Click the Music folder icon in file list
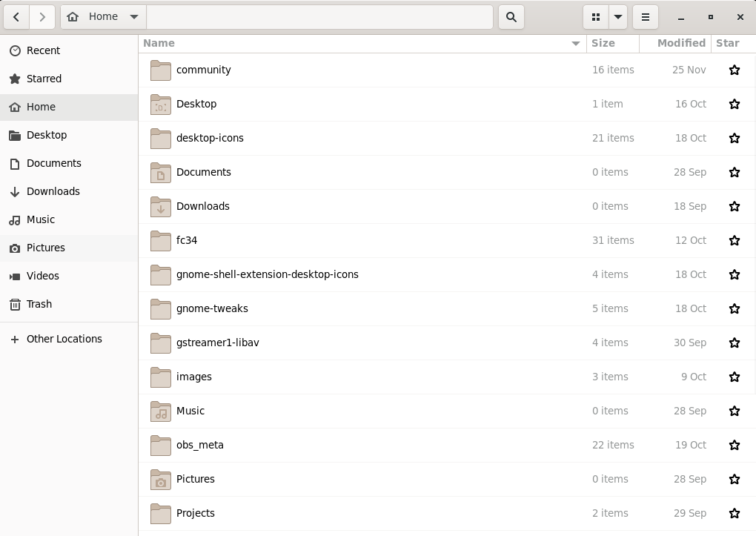 161,411
